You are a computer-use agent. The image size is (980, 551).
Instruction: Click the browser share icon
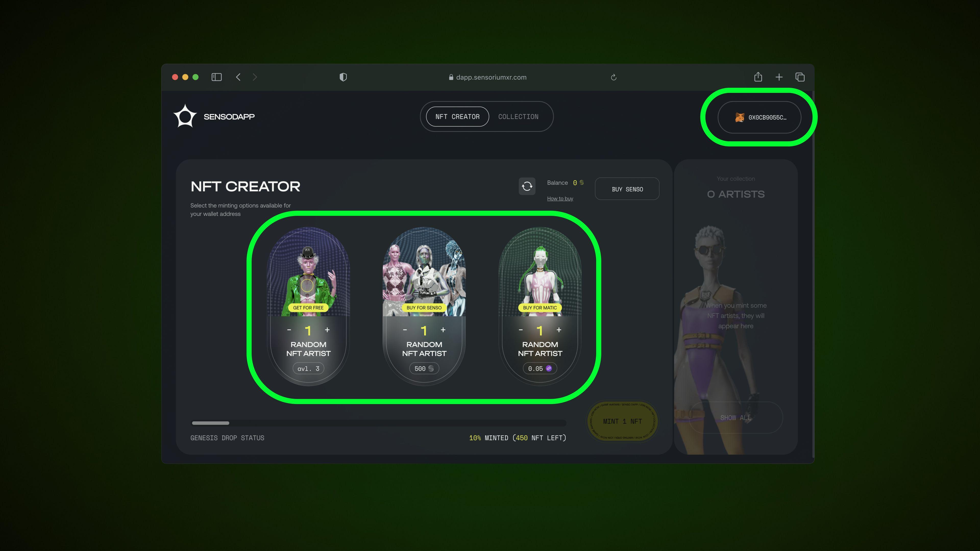coord(758,77)
